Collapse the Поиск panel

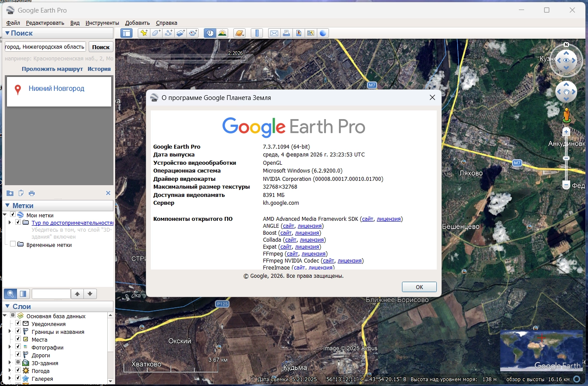pos(7,33)
